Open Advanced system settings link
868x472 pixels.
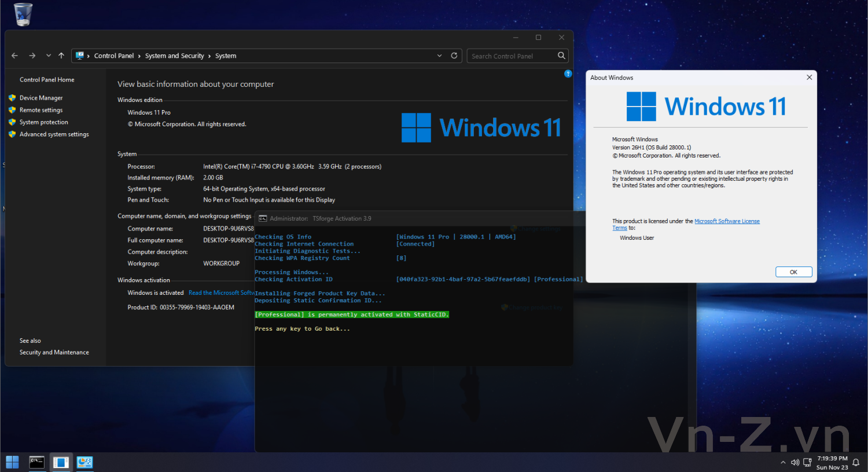pos(54,134)
